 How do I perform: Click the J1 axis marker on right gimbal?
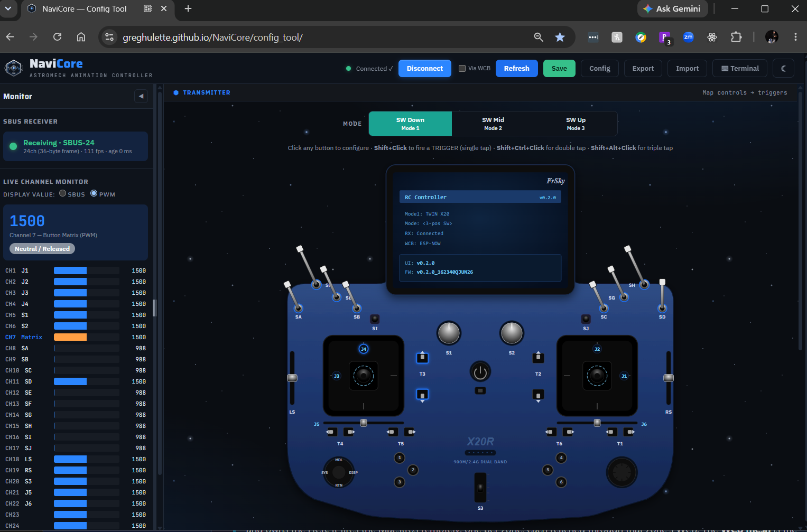click(x=624, y=376)
